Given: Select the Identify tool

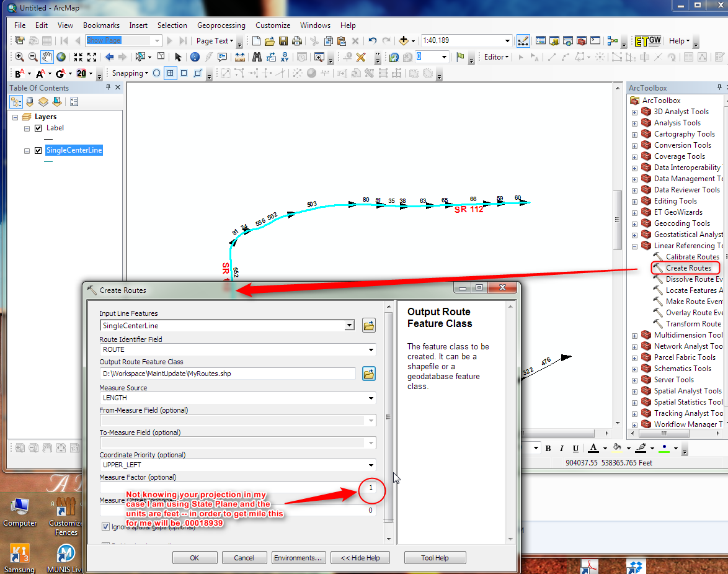Looking at the screenshot, I should 194,56.
